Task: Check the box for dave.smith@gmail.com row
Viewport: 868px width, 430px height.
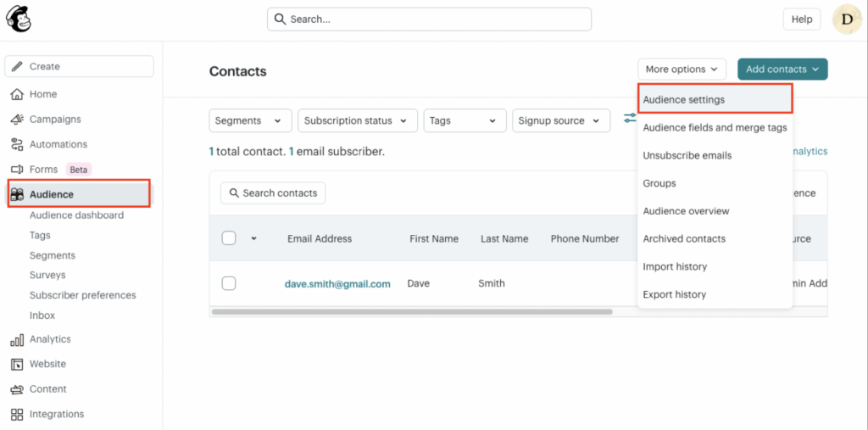Action: [x=229, y=283]
